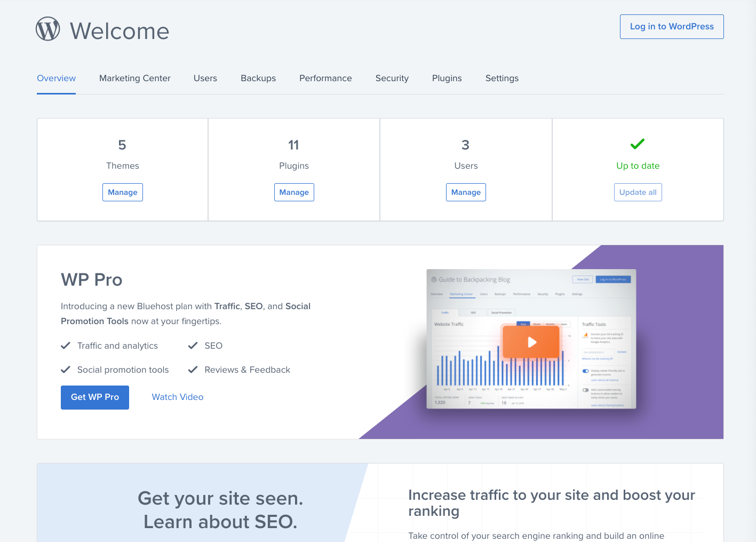Open the Settings tab
Screen dimensions: 756x542
pyautogui.click(x=502, y=78)
